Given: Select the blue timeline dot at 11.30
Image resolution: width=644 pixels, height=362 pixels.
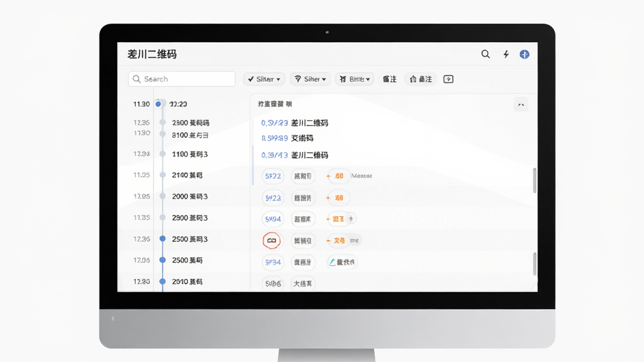Looking at the screenshot, I should pos(158,104).
